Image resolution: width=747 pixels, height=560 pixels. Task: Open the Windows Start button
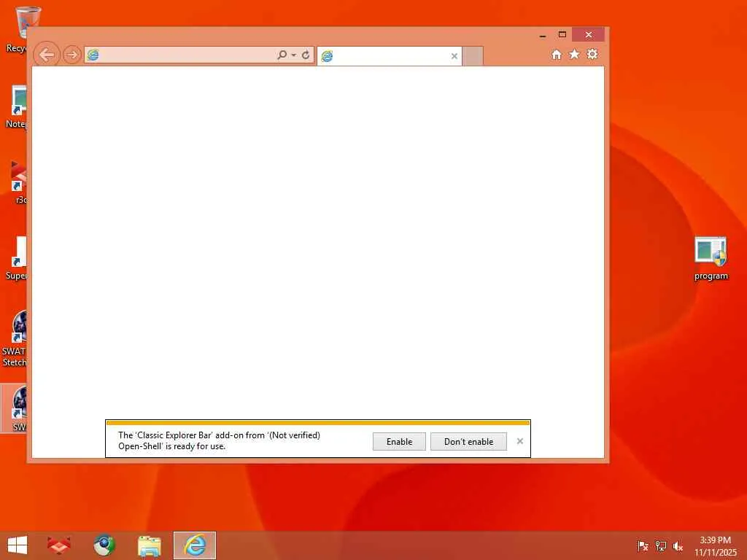pos(18,545)
